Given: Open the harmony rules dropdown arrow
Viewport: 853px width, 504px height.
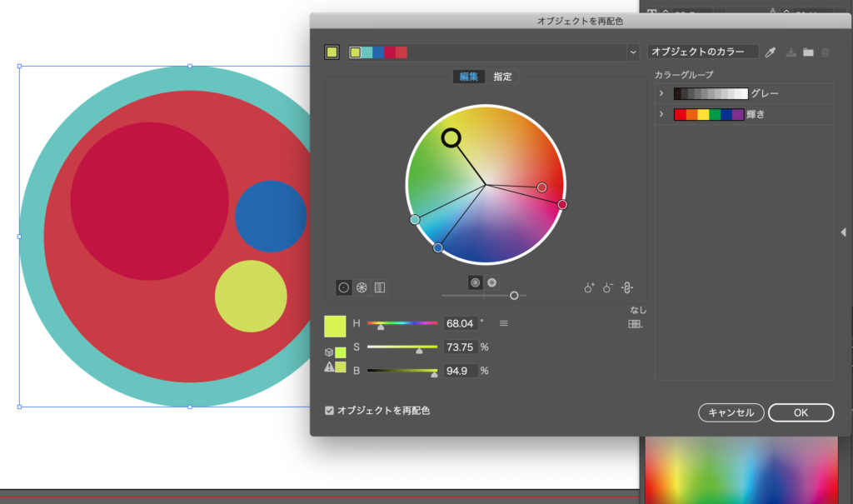Looking at the screenshot, I should pos(632,52).
